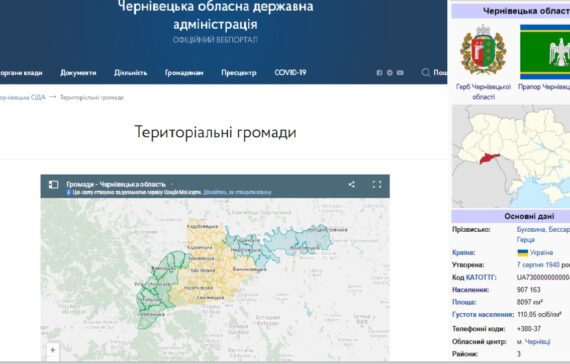Open the Громадянам menu
The image size is (570, 364).
point(184,73)
